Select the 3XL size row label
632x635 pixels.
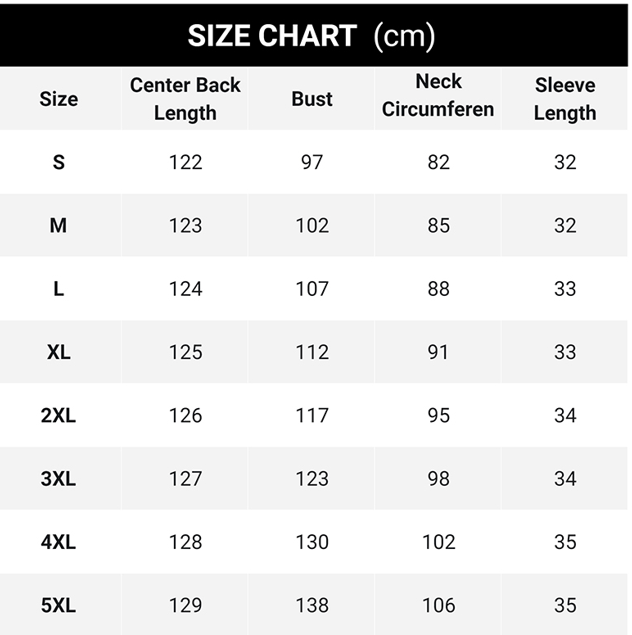pos(58,479)
